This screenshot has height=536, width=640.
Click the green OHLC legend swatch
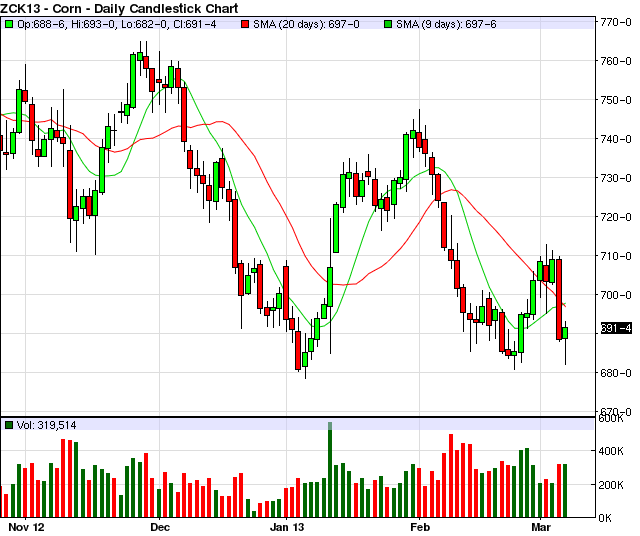[9, 24]
